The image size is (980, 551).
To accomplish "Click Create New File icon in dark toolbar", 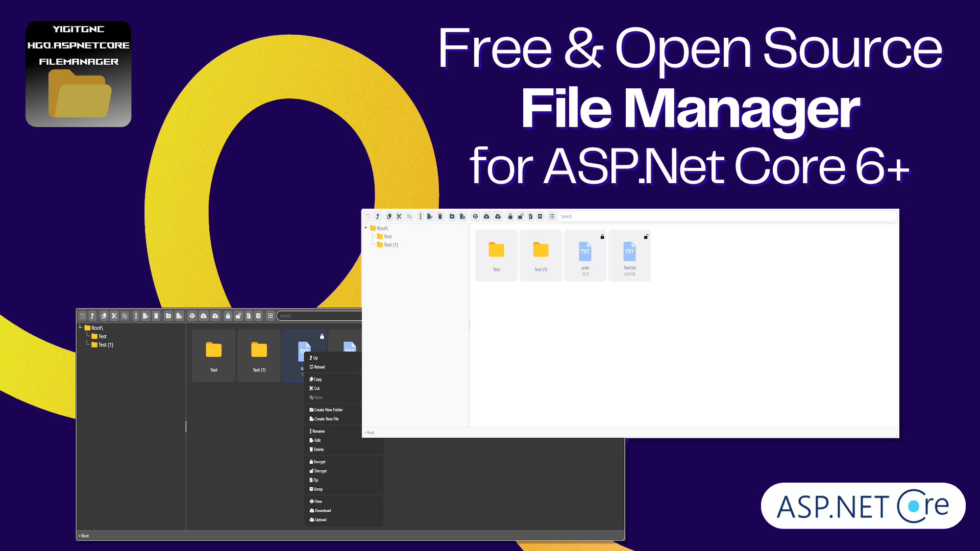I will [179, 316].
